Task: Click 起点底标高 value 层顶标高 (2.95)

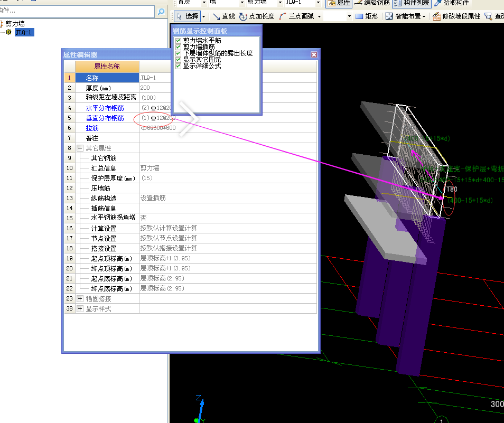Action: [228, 278]
